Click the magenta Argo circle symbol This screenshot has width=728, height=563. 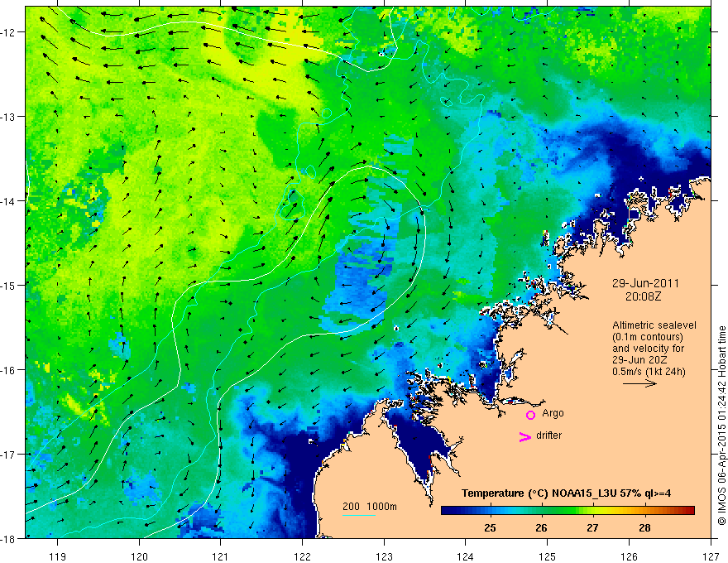pos(530,415)
